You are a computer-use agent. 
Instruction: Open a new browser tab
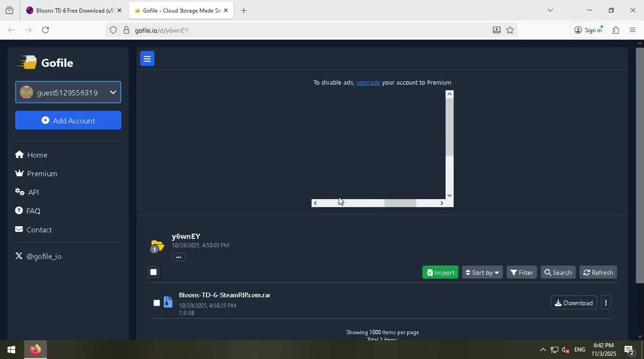click(x=243, y=10)
